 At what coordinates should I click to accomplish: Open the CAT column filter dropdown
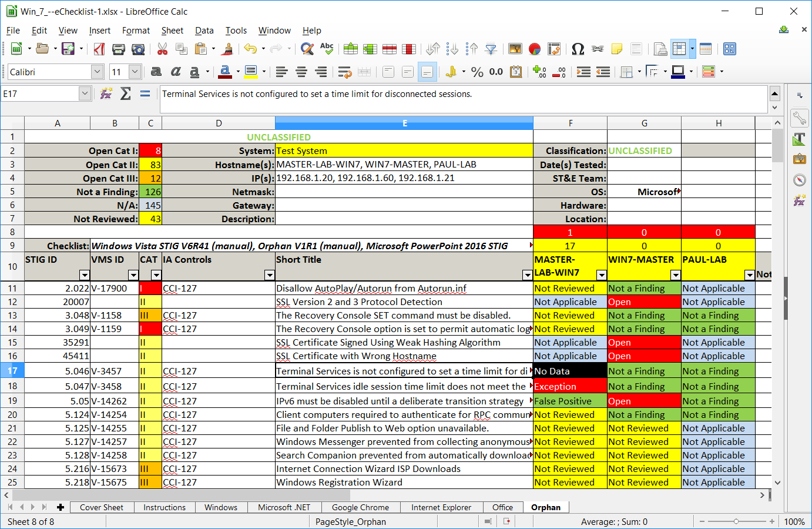pyautogui.click(x=156, y=275)
